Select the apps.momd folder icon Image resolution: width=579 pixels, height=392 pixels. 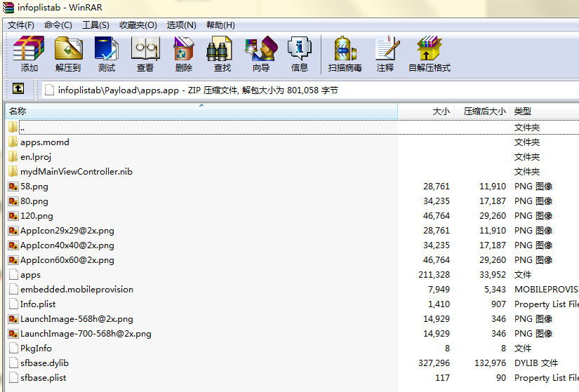13,142
